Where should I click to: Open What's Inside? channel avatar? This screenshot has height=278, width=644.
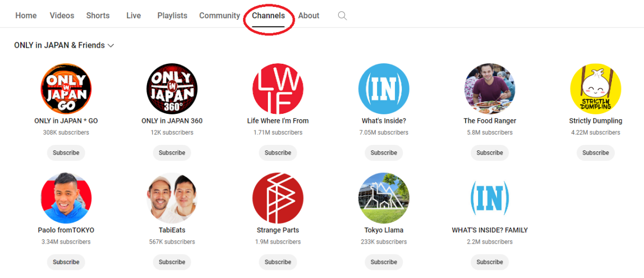[x=384, y=89]
